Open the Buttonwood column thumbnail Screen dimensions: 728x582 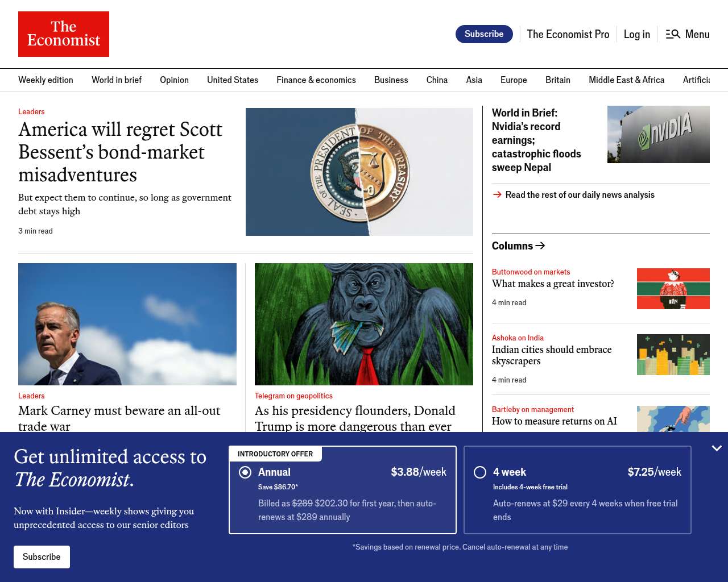[x=673, y=289]
